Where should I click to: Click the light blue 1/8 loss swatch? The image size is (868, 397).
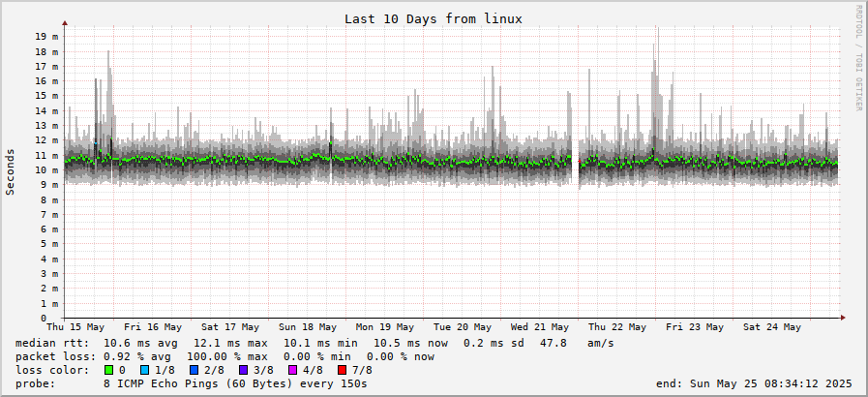pos(144,370)
